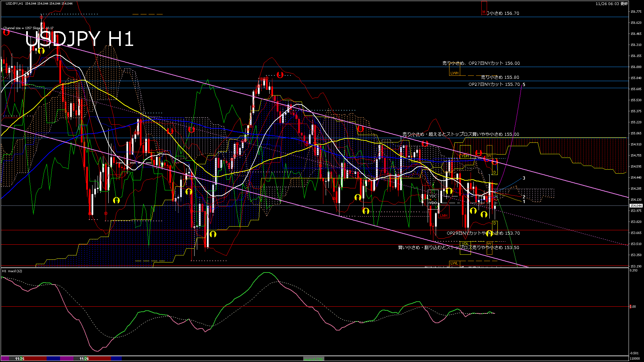The image size is (644, 362).
Task: Click the H1 macd (12) indicator label
Action: pos(12,271)
